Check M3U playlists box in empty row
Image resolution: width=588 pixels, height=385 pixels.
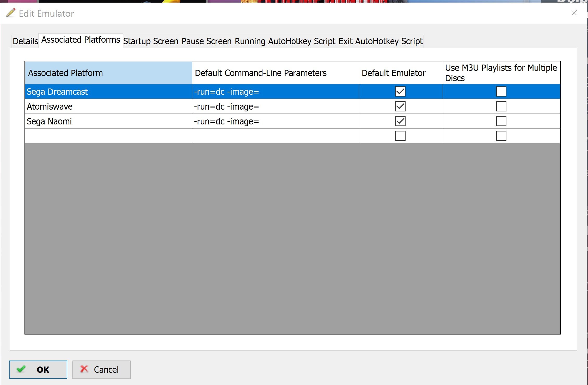click(501, 136)
